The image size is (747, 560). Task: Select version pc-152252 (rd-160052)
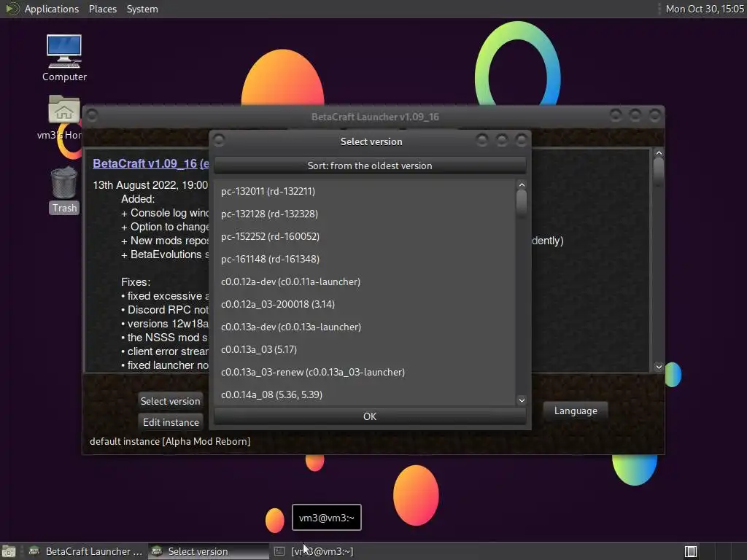click(x=365, y=237)
